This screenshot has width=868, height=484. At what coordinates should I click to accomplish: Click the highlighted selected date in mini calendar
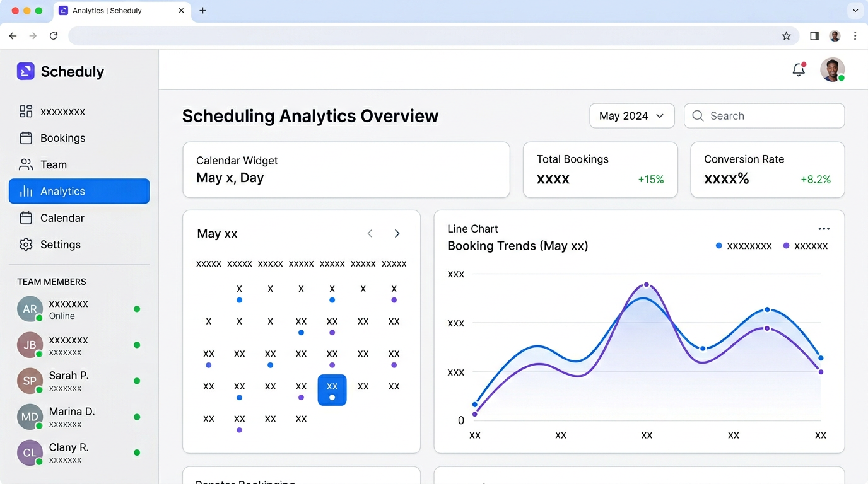[x=332, y=389]
